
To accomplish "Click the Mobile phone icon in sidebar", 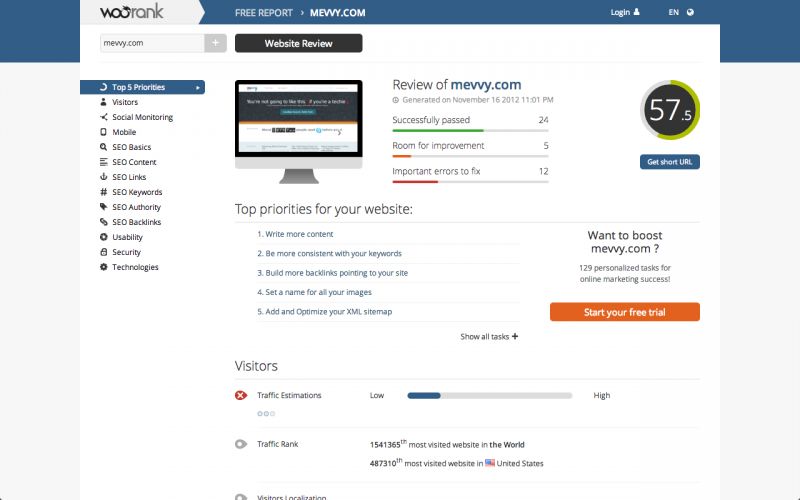I will click(x=104, y=132).
